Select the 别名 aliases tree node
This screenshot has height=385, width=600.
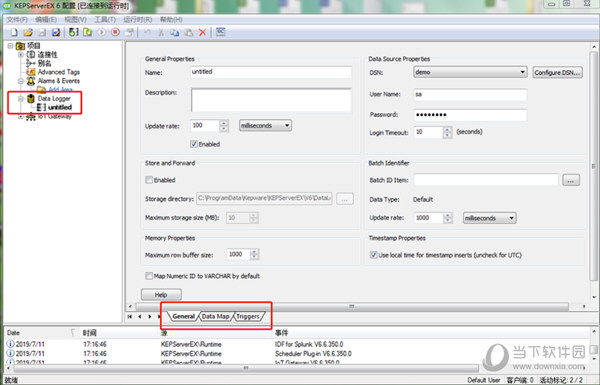coord(44,64)
